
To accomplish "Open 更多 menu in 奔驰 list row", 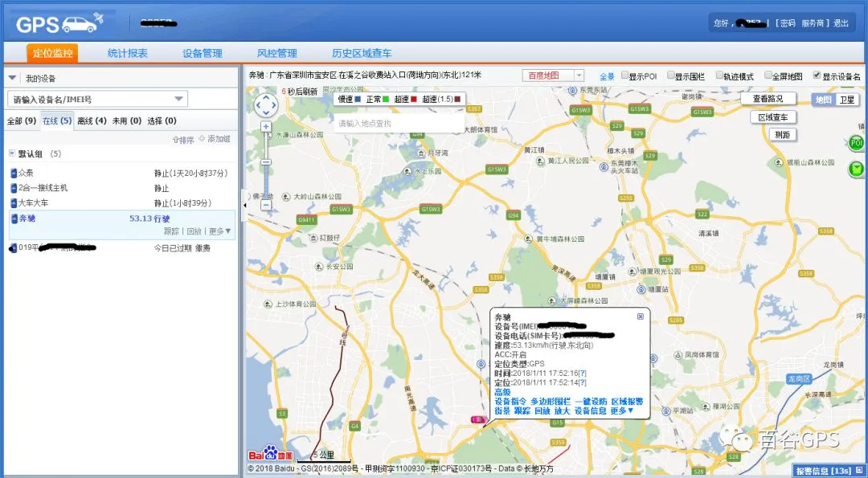I will (x=219, y=231).
